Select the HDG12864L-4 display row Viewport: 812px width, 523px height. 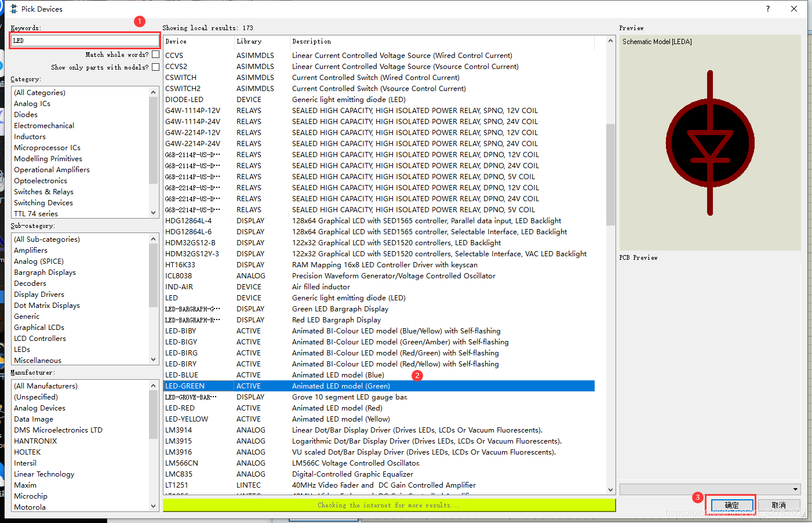pyautogui.click(x=379, y=221)
